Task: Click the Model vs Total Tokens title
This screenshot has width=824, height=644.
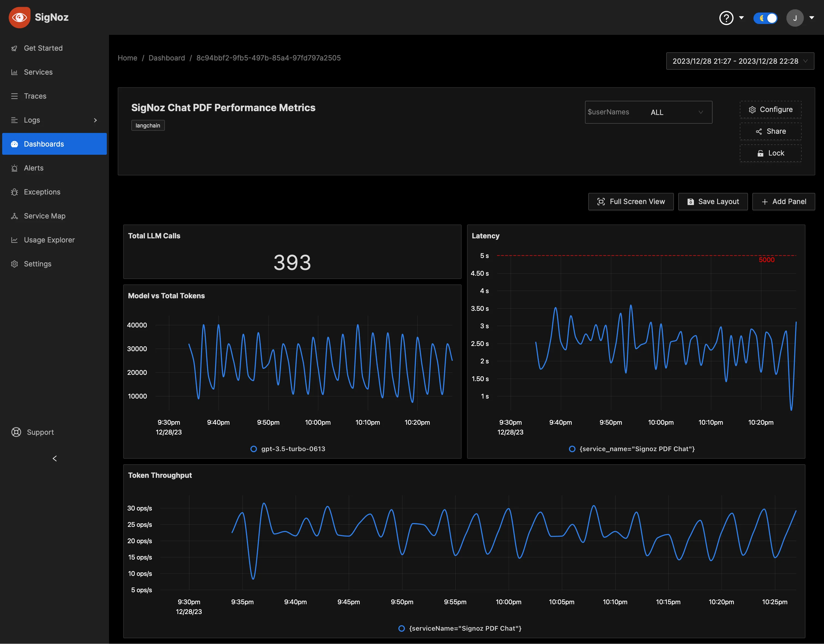Action: [x=166, y=296]
